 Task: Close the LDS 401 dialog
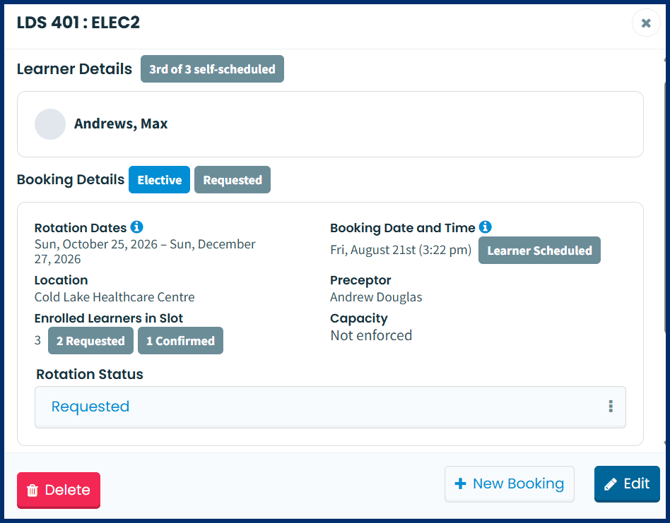[x=646, y=23]
